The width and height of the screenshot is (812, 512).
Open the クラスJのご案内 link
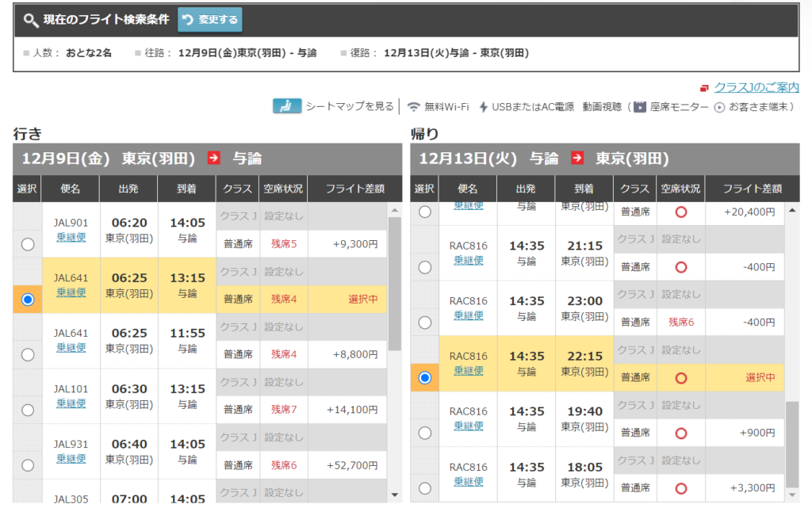click(756, 87)
